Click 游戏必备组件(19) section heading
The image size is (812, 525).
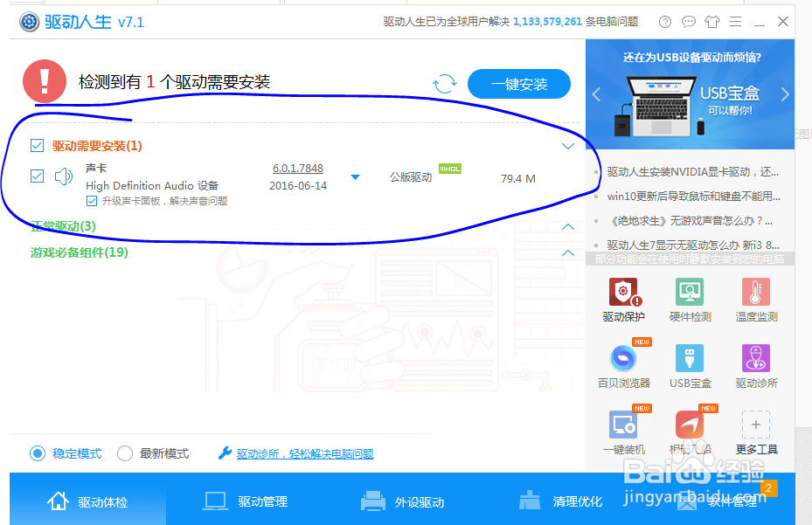click(x=80, y=252)
